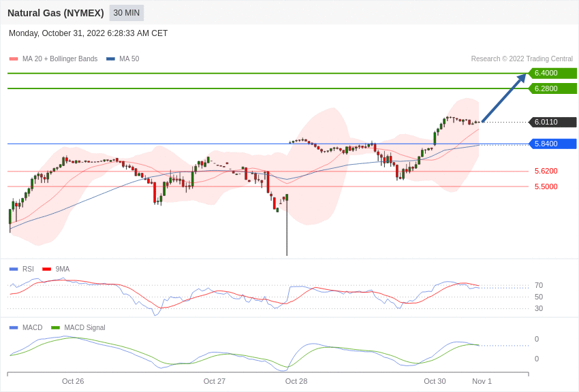
Task: Click the green MACD Signal legend swatch
Action: tap(55, 328)
